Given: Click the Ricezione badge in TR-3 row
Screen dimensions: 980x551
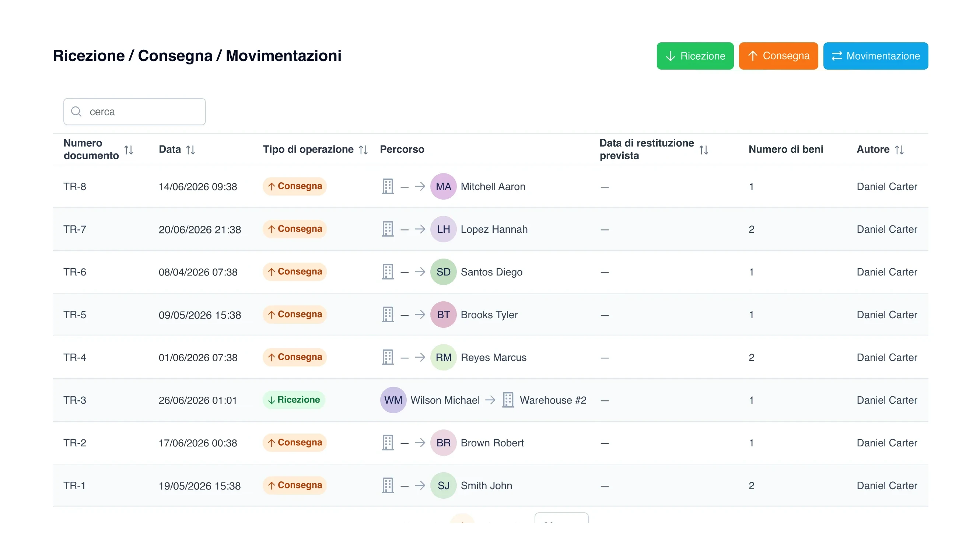Looking at the screenshot, I should 294,400.
